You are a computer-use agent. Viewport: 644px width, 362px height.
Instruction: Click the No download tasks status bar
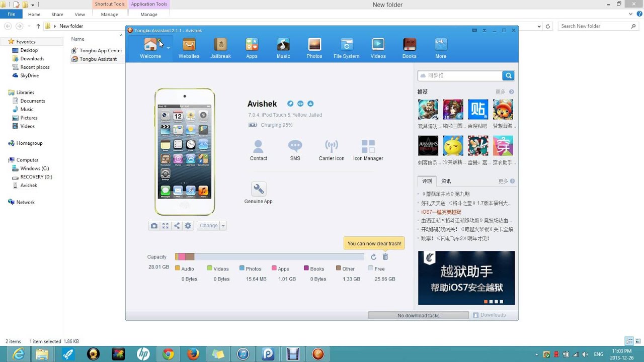coord(418,315)
